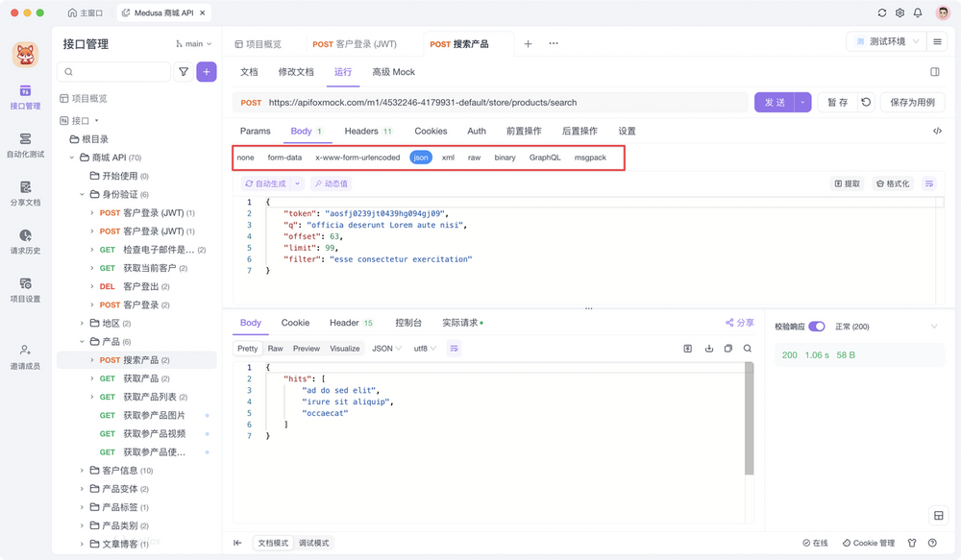961x560 pixels.
Task: Select the form-data body type
Action: click(284, 158)
